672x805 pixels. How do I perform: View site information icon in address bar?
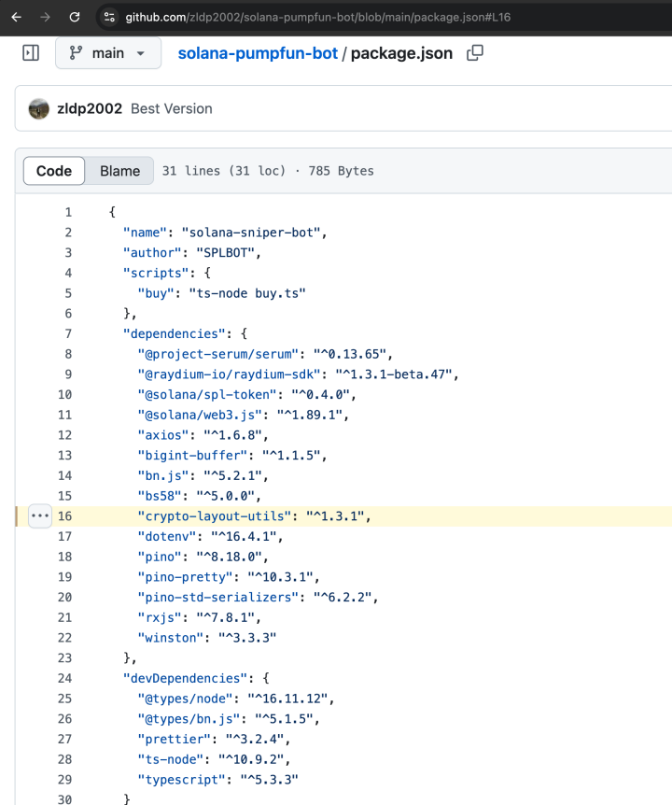click(x=109, y=17)
